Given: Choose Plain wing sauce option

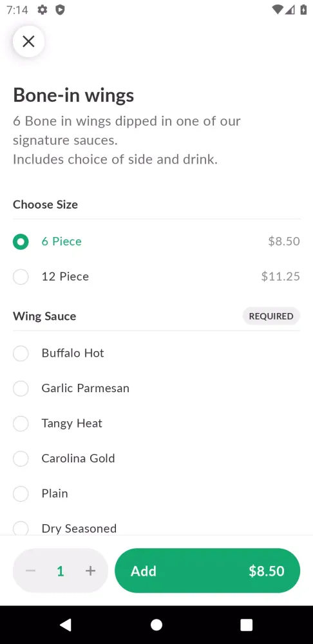Looking at the screenshot, I should tap(156, 493).
